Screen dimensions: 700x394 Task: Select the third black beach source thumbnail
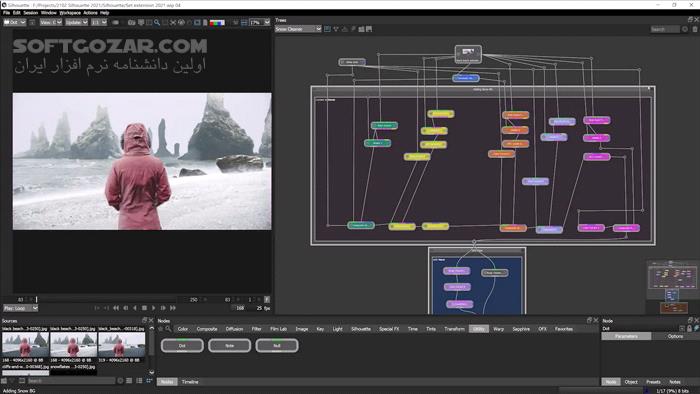coord(121,344)
